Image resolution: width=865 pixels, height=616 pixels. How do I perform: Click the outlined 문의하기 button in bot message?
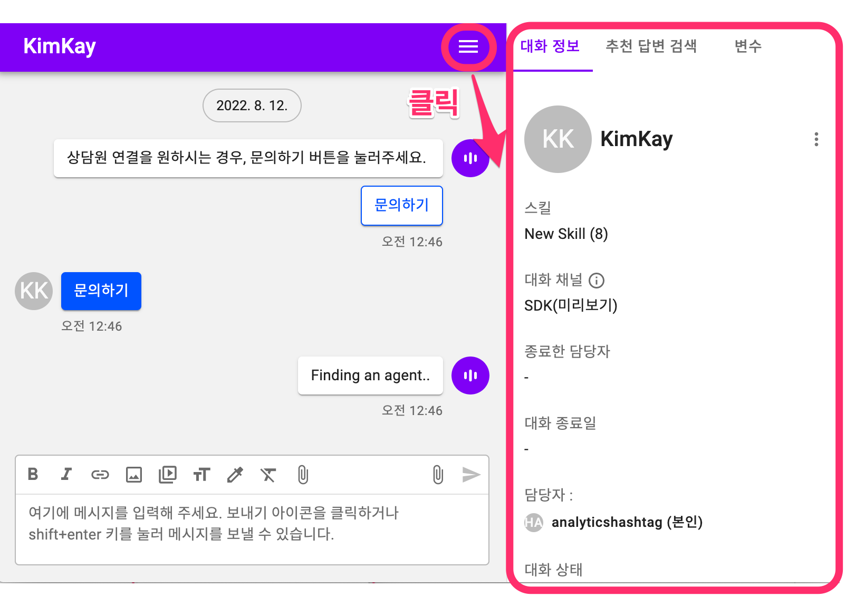point(401,205)
